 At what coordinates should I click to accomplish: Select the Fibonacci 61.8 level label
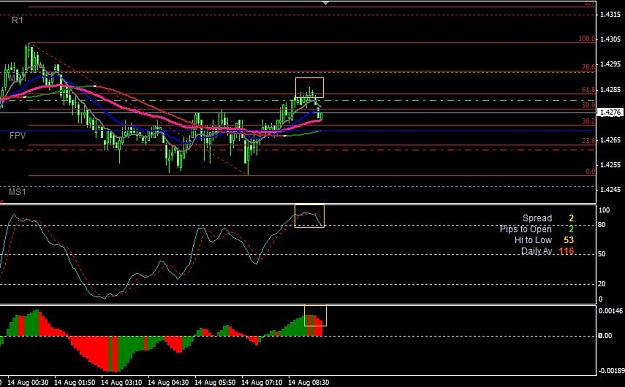[588, 90]
